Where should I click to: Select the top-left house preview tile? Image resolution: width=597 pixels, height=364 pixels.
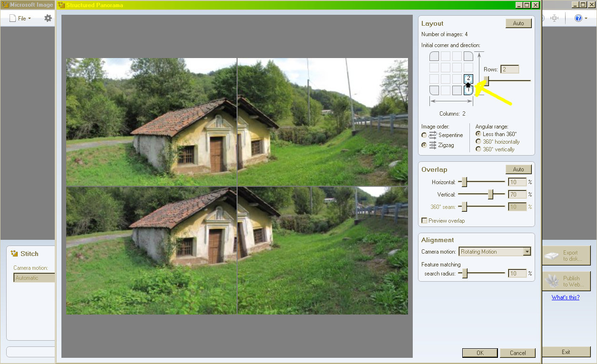click(x=151, y=122)
